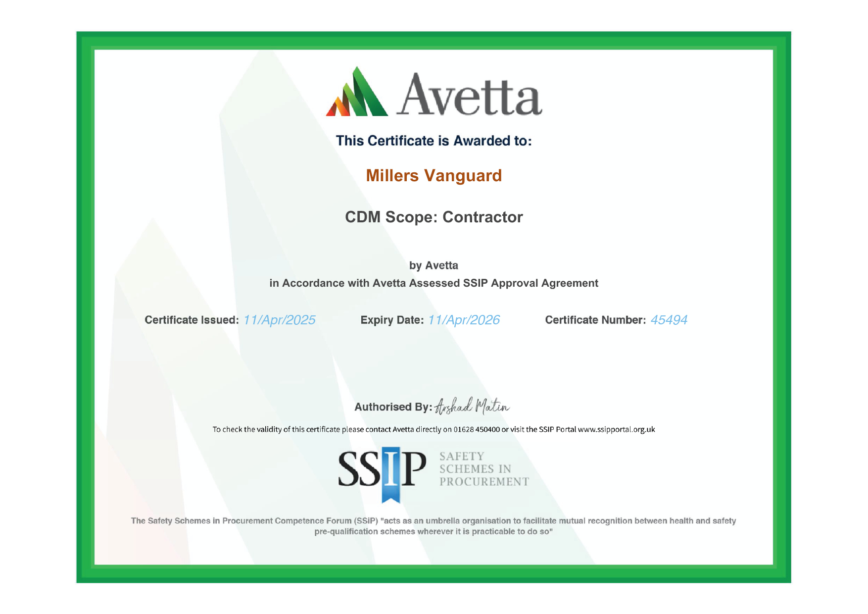The width and height of the screenshot is (868, 614).
Task: Open the www.ssipportal.org.uk link
Action: coord(616,429)
